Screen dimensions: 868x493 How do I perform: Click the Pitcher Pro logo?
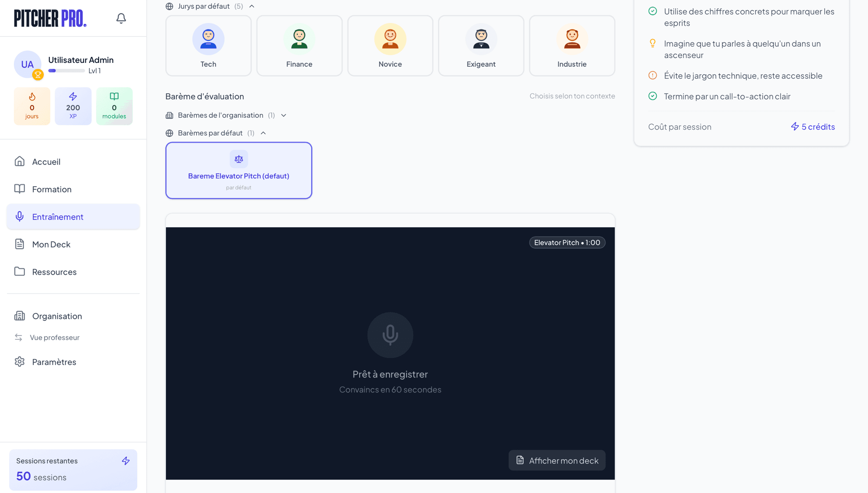(50, 18)
